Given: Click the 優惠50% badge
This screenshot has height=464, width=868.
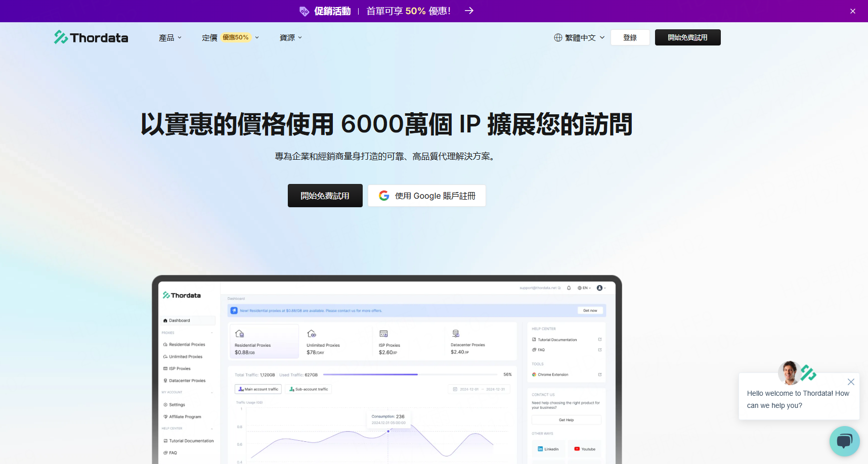Looking at the screenshot, I should (236, 37).
